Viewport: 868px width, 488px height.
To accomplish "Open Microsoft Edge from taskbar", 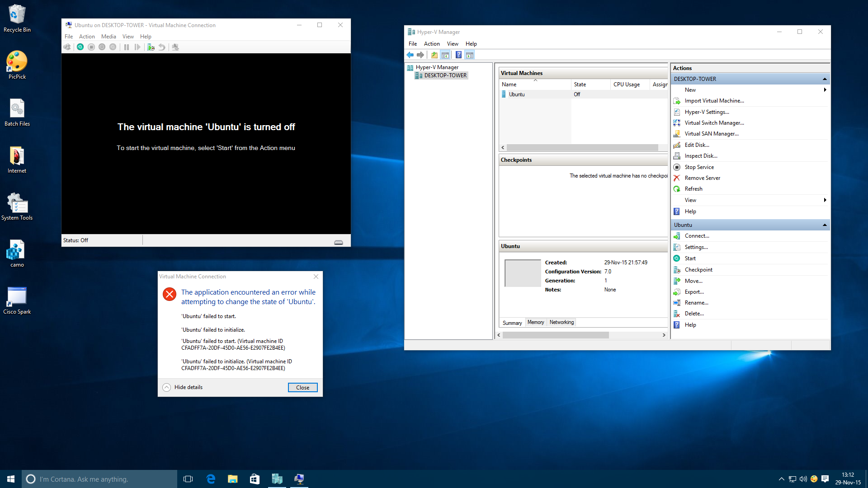I will tap(211, 479).
